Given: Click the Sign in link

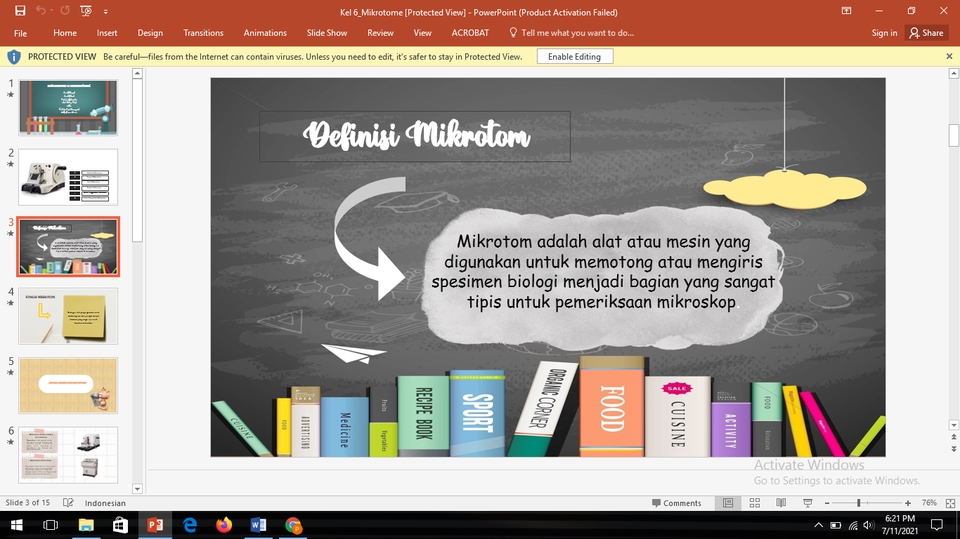Looking at the screenshot, I should point(884,33).
